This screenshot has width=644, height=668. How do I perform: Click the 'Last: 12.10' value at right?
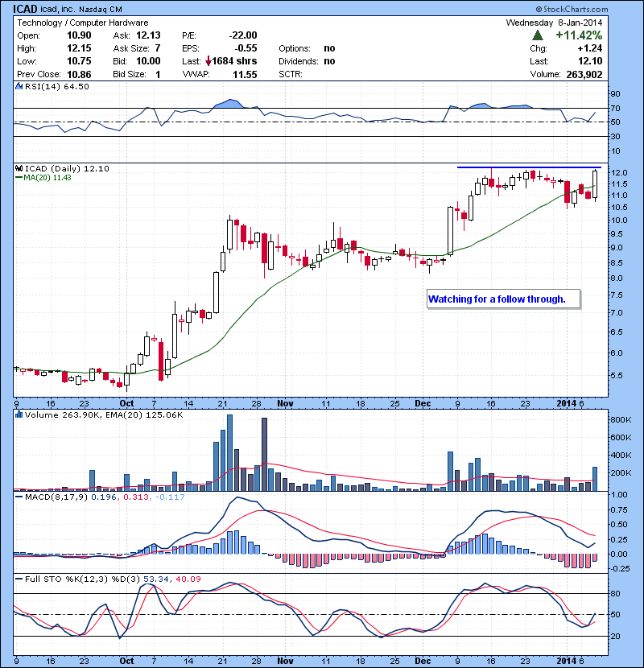(x=590, y=61)
